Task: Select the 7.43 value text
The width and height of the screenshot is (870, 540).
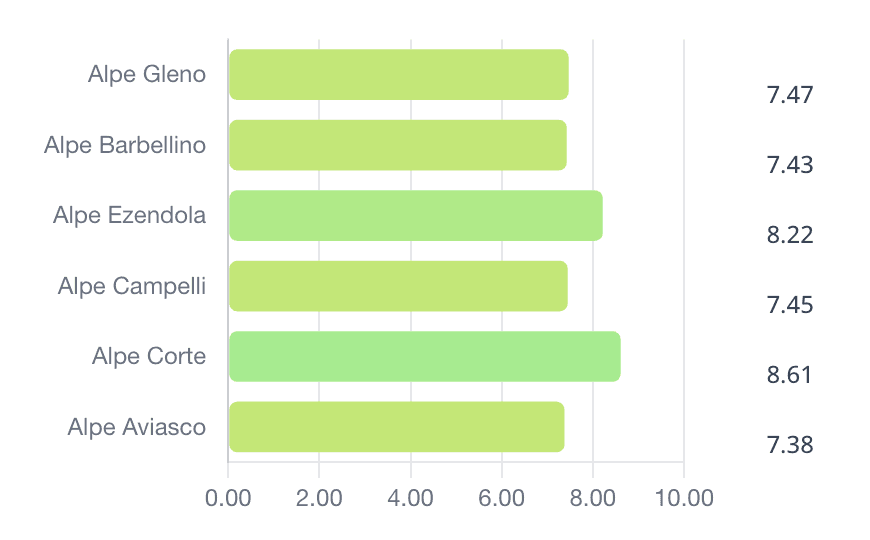Action: (x=790, y=166)
